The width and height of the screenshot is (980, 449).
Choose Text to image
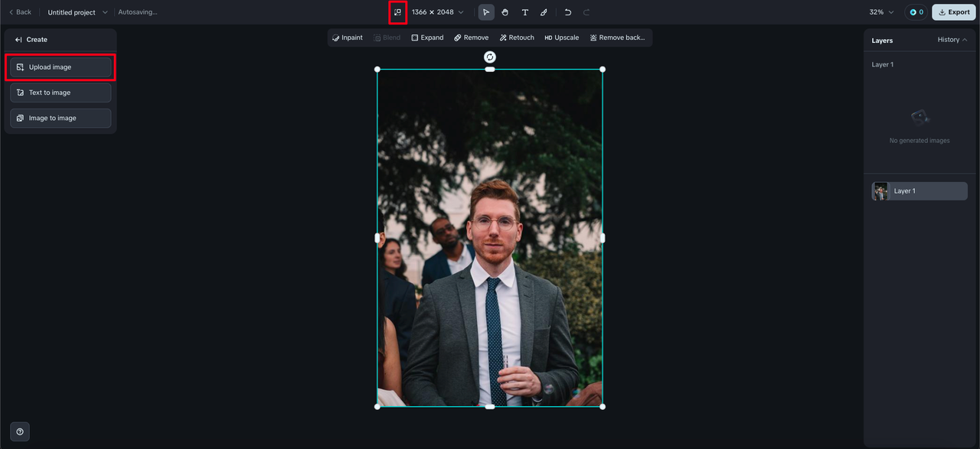60,93
